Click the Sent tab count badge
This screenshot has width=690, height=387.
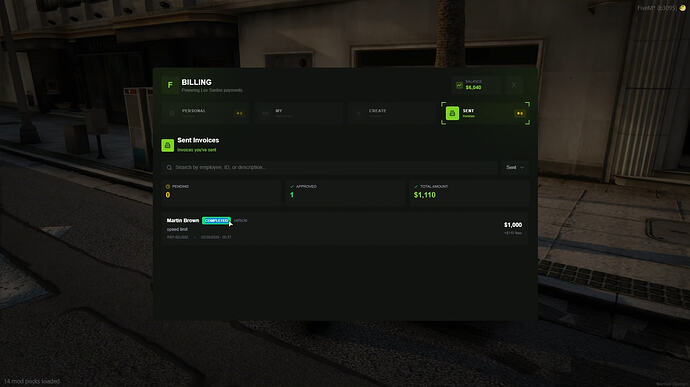(x=520, y=114)
